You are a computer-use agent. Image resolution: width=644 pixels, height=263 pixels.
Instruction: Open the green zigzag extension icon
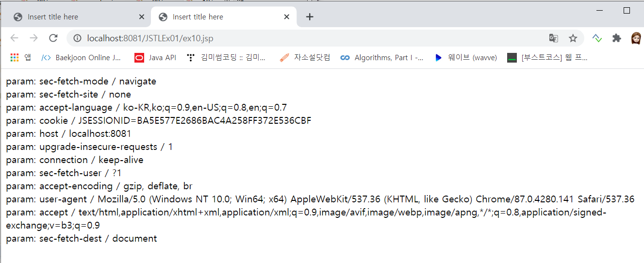(x=597, y=38)
